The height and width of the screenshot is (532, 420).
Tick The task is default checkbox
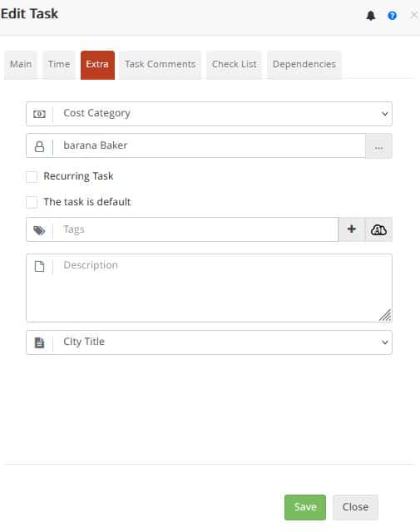tap(32, 203)
